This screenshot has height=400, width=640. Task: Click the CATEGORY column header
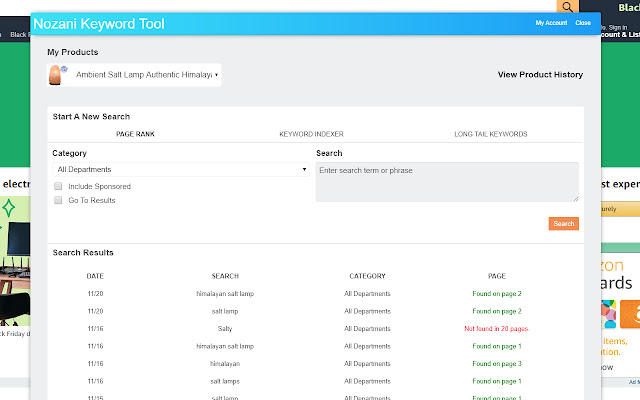pos(367,276)
